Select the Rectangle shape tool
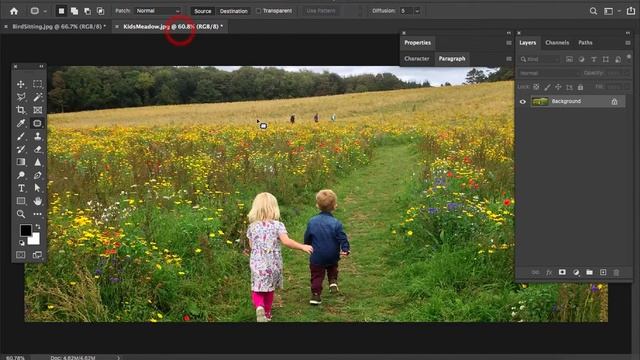This screenshot has width=640, height=360. (20, 201)
